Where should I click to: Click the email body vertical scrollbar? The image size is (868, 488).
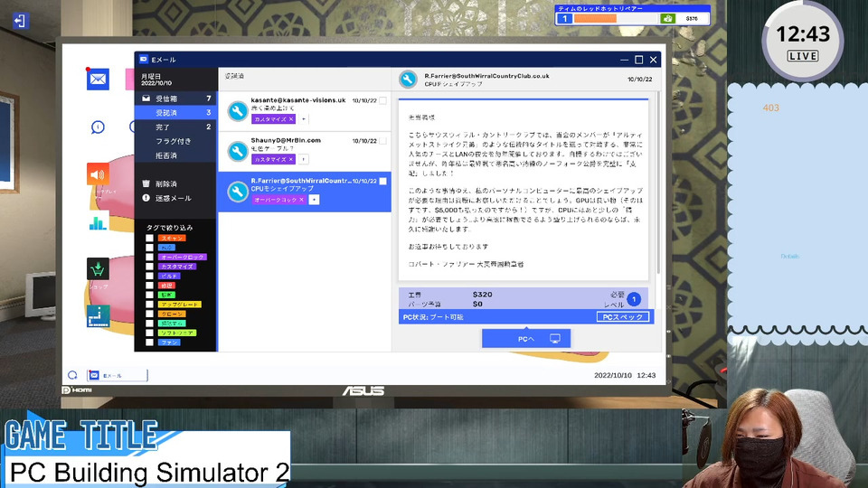[x=657, y=183]
